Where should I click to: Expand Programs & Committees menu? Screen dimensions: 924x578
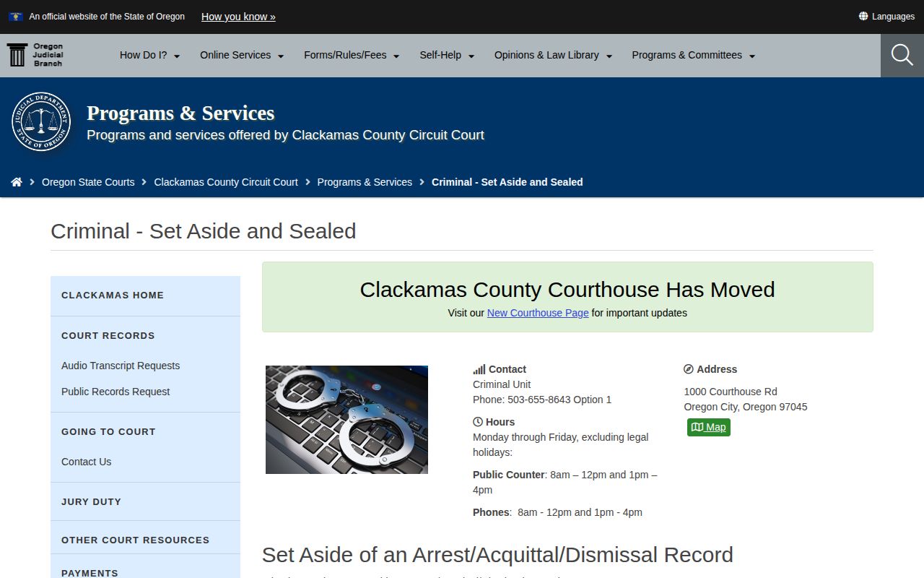pyautogui.click(x=693, y=55)
